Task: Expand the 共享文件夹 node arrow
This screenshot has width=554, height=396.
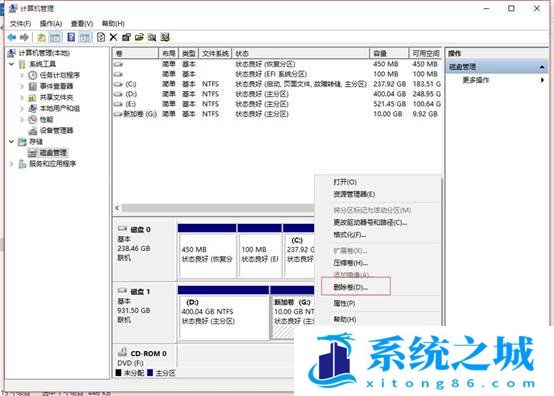Action: pyautogui.click(x=22, y=97)
